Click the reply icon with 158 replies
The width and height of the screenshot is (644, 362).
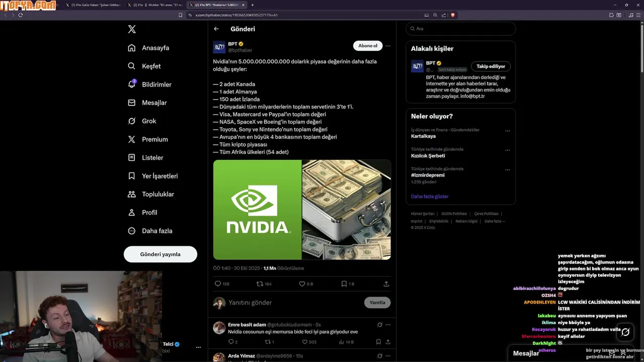click(x=222, y=284)
